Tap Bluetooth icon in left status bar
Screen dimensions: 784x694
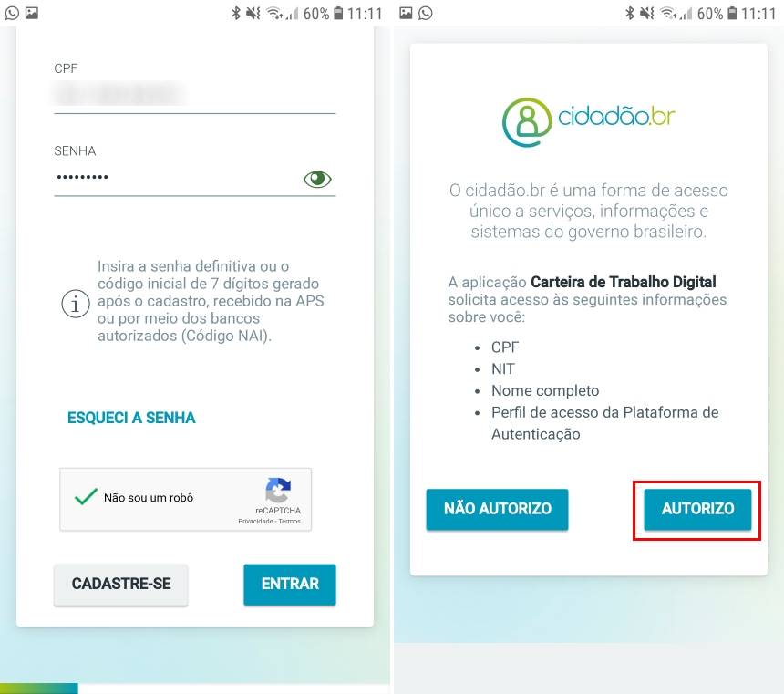tap(236, 13)
